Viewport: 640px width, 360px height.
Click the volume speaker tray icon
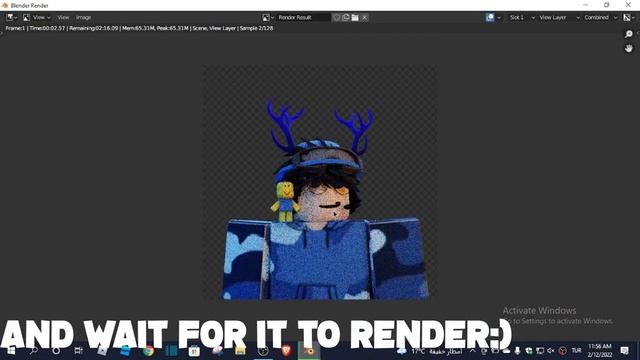click(551, 351)
